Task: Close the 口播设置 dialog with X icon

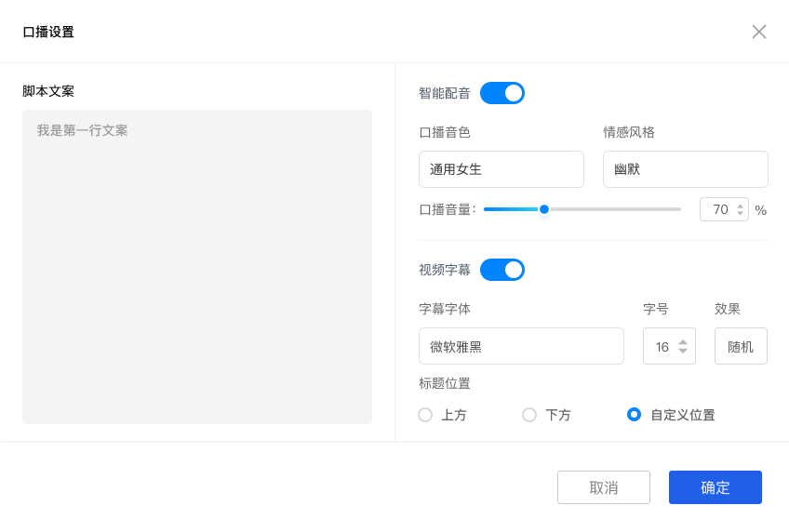Action: (759, 32)
